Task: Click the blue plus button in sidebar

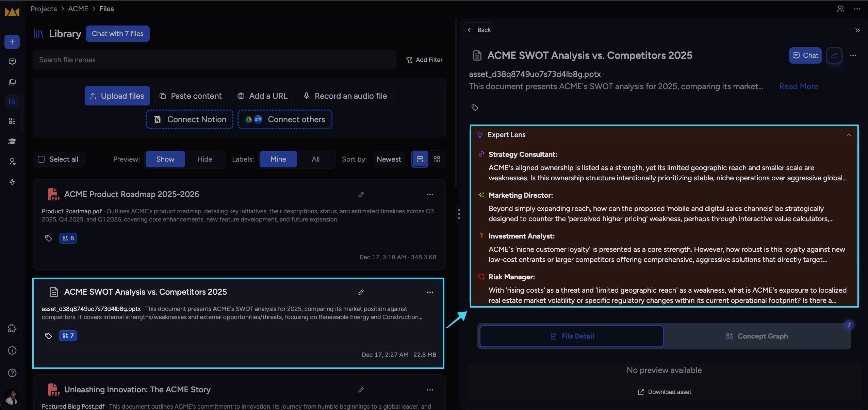Action: (x=12, y=42)
